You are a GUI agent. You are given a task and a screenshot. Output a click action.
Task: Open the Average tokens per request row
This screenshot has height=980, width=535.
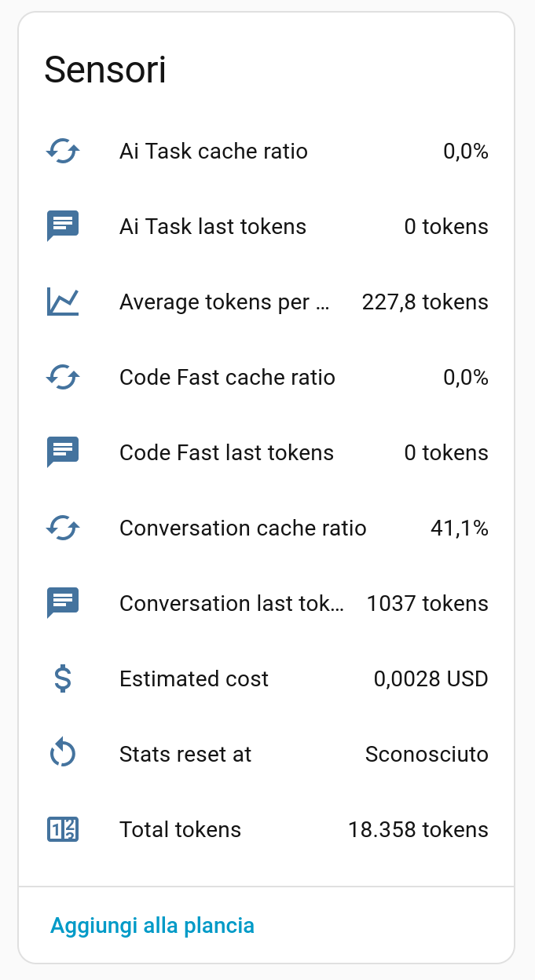(224, 302)
